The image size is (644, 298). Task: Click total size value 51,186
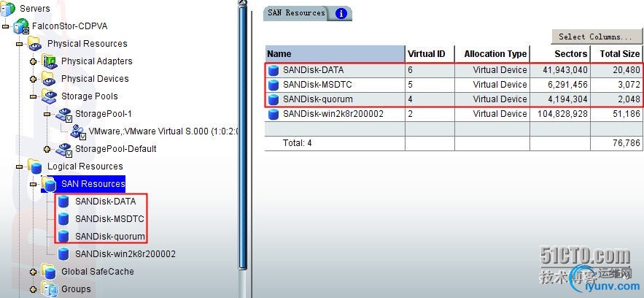pyautogui.click(x=626, y=114)
